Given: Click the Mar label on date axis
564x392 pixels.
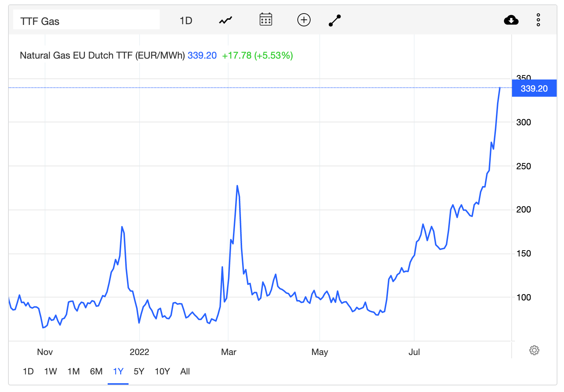Looking at the screenshot, I should click(x=229, y=352).
